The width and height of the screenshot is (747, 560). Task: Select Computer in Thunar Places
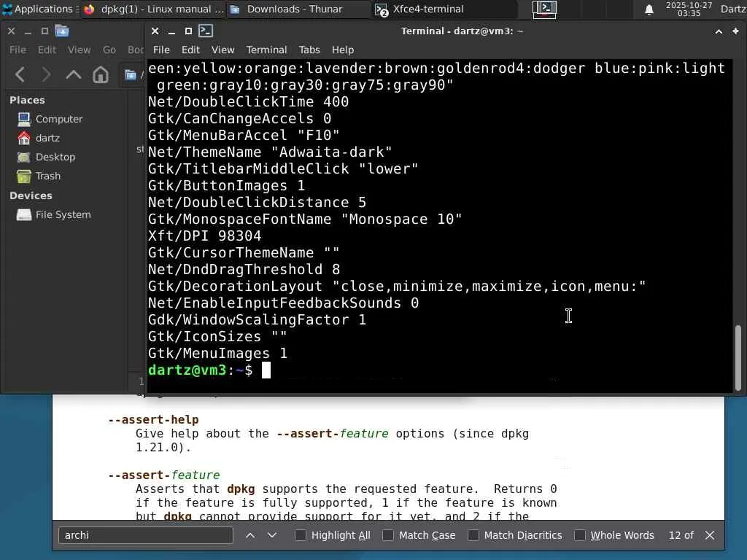point(59,119)
